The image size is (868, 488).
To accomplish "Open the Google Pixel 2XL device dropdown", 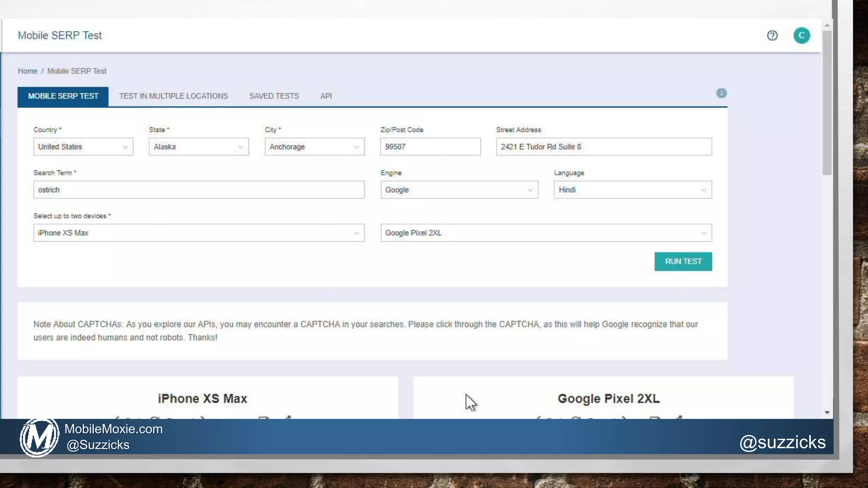I will (x=546, y=233).
